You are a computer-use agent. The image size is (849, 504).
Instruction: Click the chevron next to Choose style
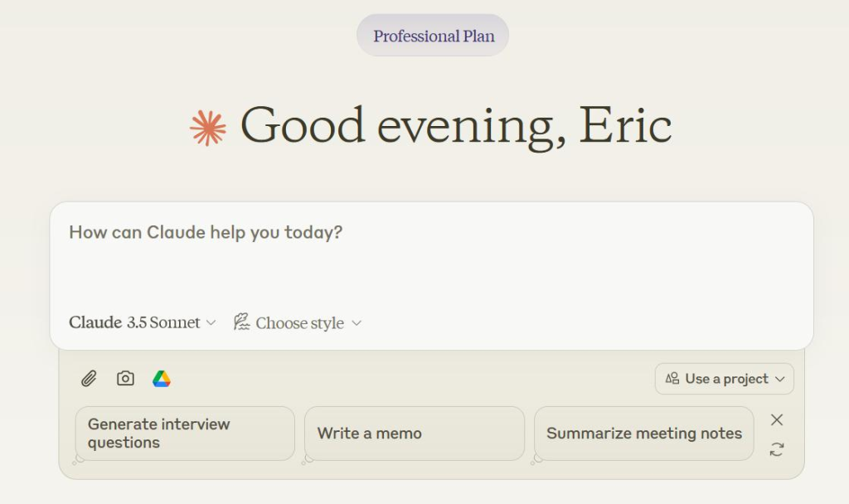357,323
